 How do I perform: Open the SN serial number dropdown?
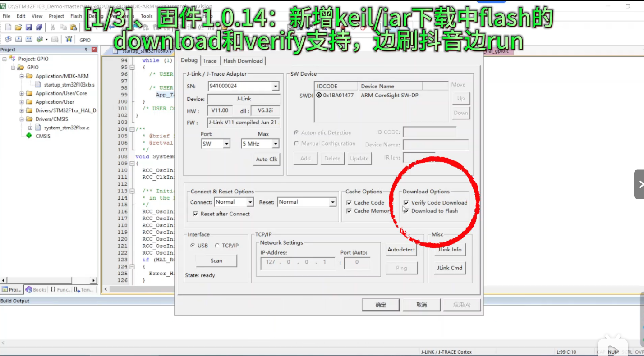(x=276, y=86)
